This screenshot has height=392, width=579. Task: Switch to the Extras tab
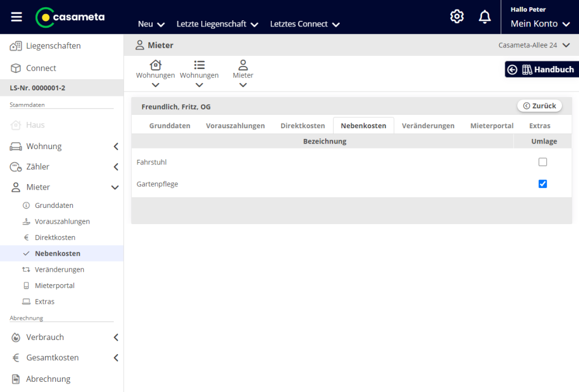pyautogui.click(x=539, y=126)
